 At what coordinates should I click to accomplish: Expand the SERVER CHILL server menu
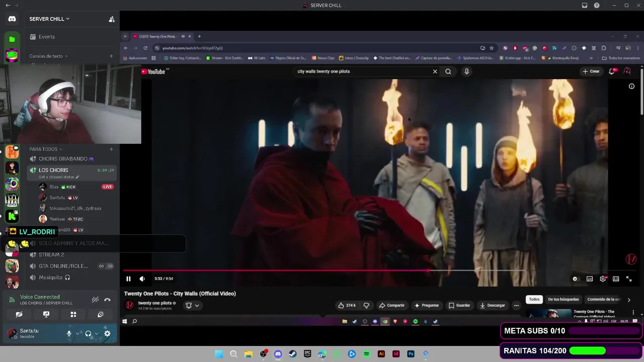(x=49, y=19)
